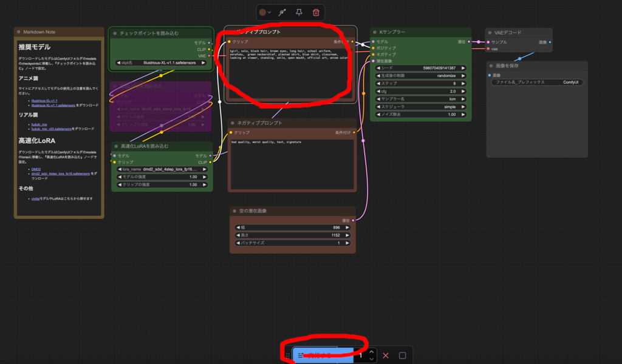Open the ckpt名 model combo box
Image resolution: width=622 pixels, height=364 pixels.
(161, 62)
